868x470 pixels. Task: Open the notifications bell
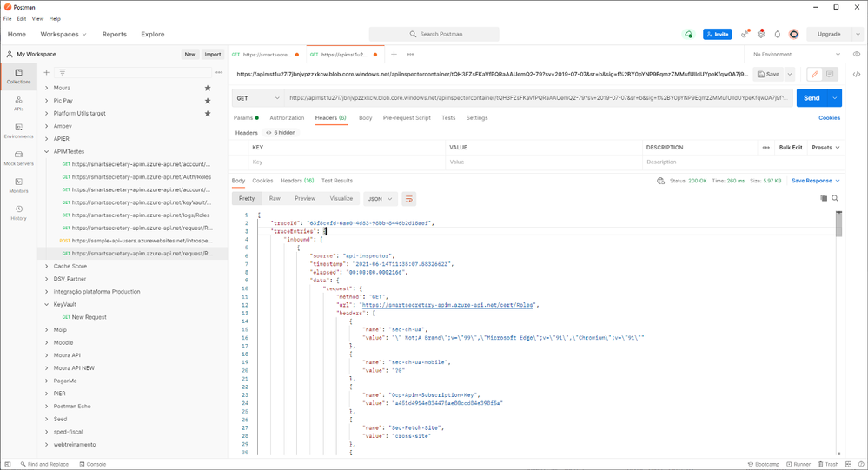pos(778,35)
